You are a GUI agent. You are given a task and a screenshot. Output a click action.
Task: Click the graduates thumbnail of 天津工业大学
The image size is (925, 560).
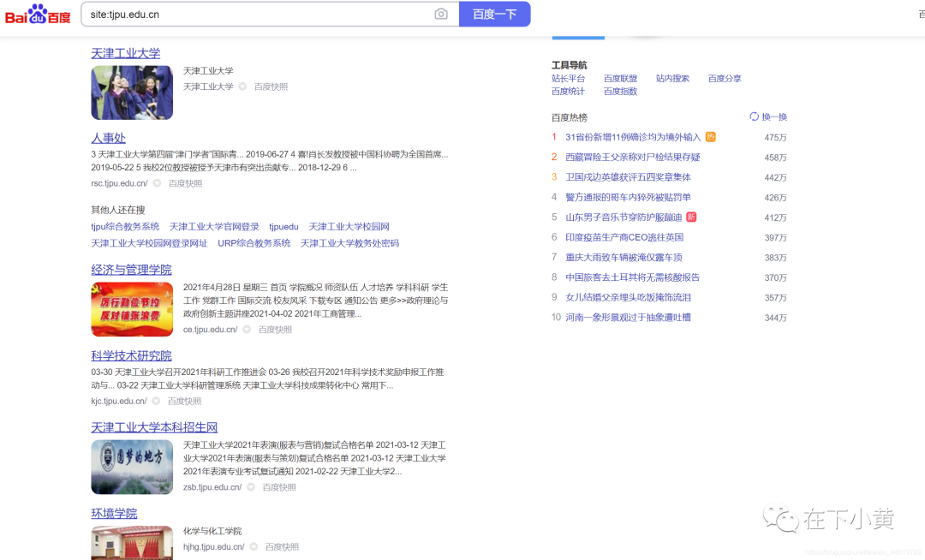coord(132,92)
